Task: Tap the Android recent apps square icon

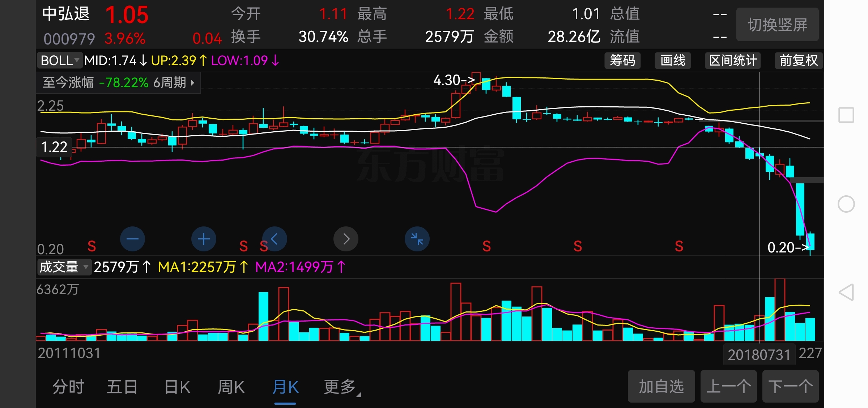Action: [846, 115]
